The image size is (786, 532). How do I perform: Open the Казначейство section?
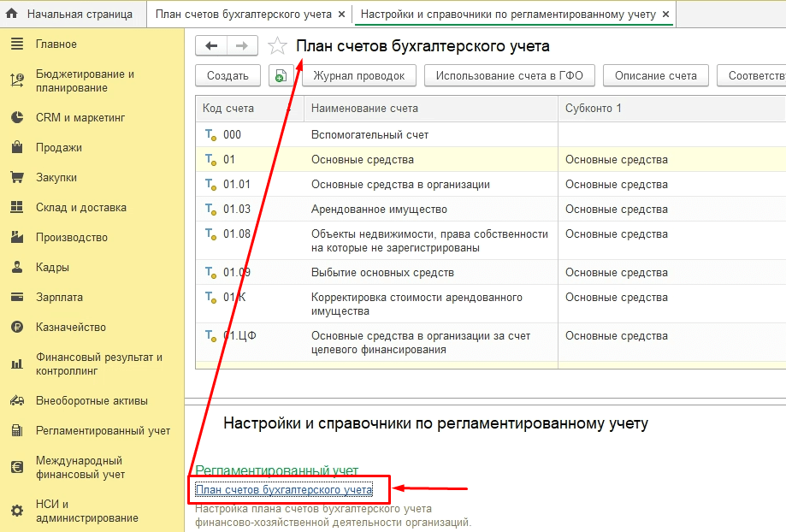pos(70,327)
